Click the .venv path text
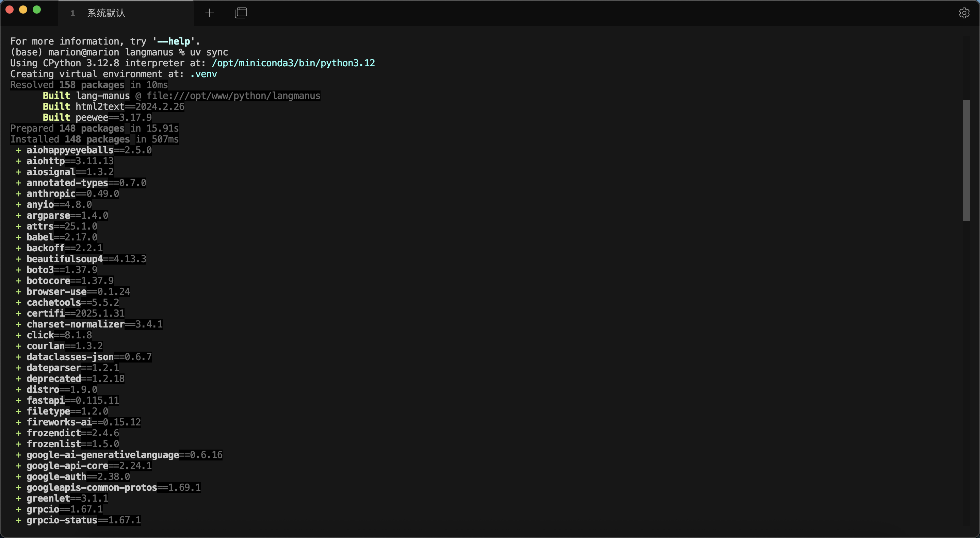The height and width of the screenshot is (538, 980). pos(203,74)
